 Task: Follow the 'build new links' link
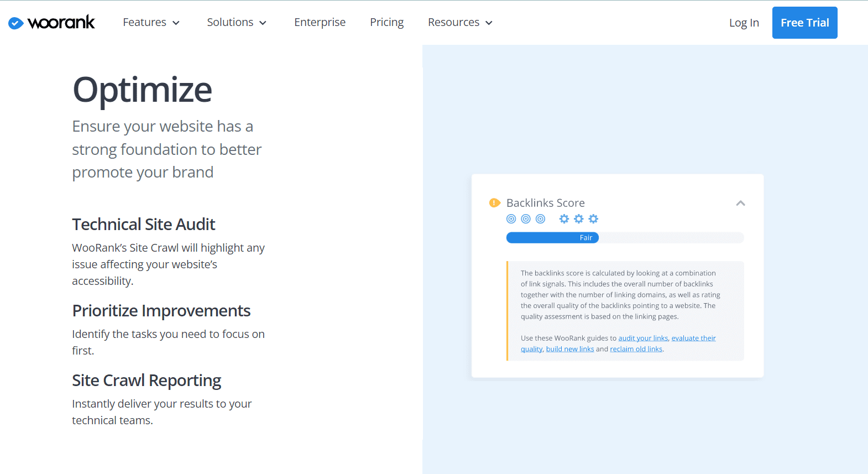point(569,350)
